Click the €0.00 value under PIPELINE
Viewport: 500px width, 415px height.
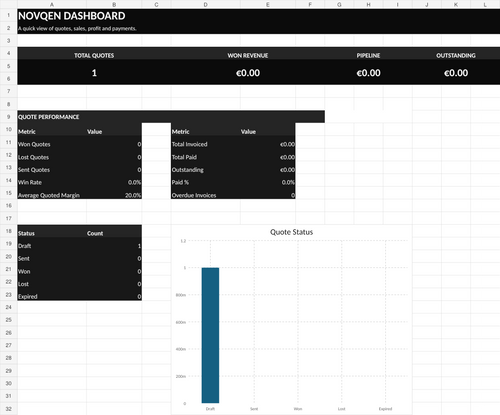click(368, 73)
